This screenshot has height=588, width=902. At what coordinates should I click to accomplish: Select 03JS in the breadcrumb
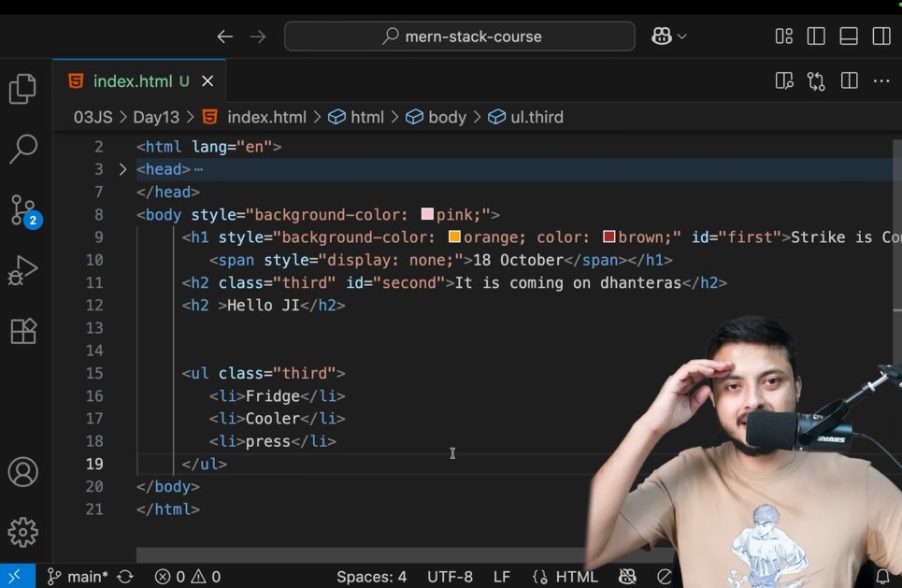point(93,118)
